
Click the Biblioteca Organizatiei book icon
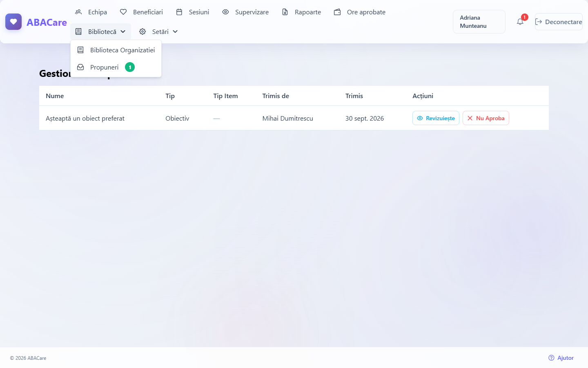tap(80, 50)
